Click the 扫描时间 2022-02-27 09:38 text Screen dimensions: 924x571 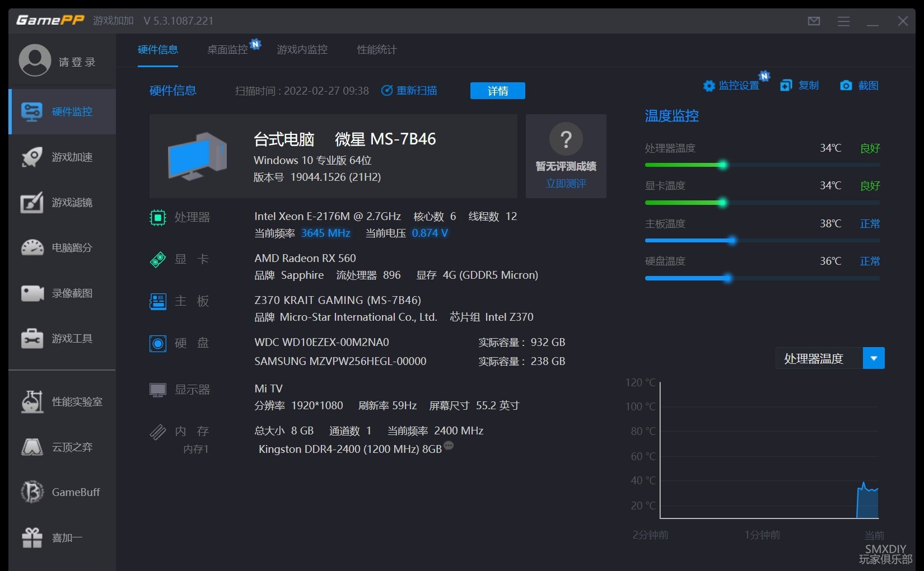click(302, 91)
